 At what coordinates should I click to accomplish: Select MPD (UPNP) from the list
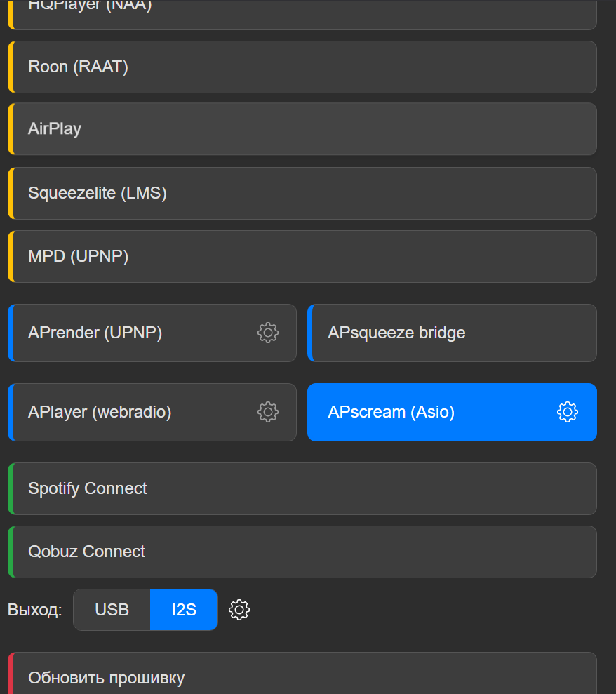click(x=302, y=257)
